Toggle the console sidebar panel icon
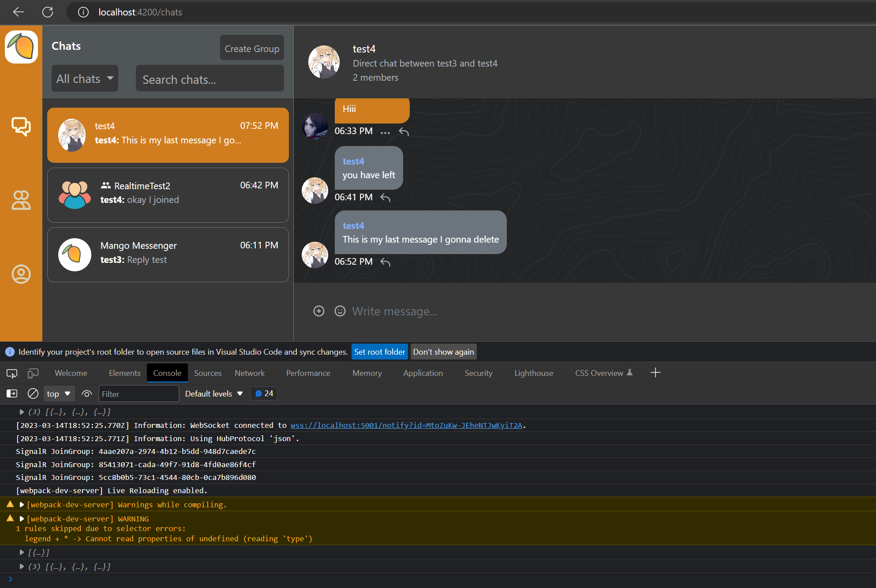The width and height of the screenshot is (876, 588). coord(12,393)
